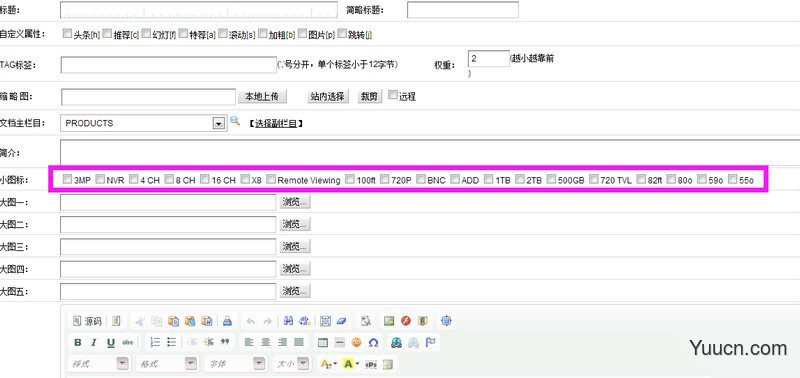The width and height of the screenshot is (800, 378).
Task: Click the 标题 title input field
Action: point(199,10)
